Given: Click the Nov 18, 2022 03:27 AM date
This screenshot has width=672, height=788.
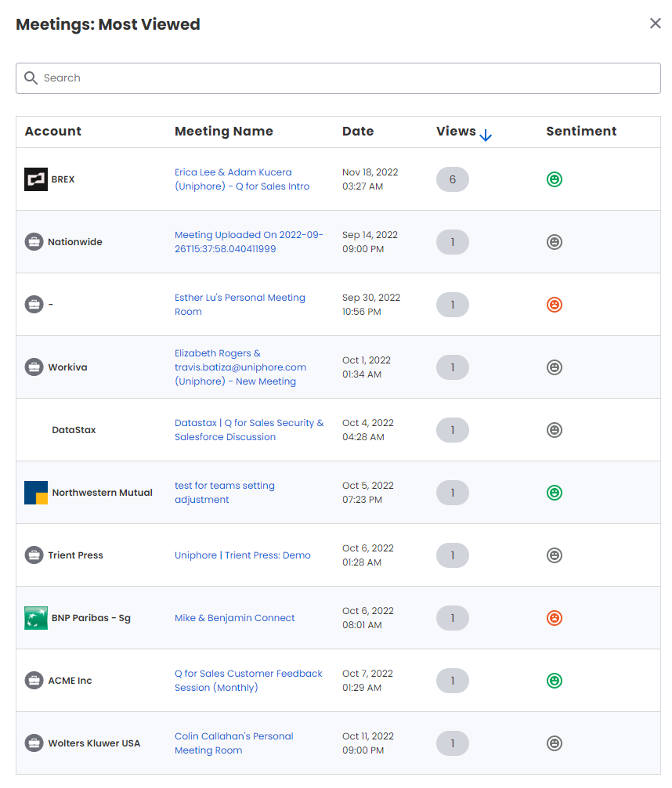Looking at the screenshot, I should [x=370, y=179].
